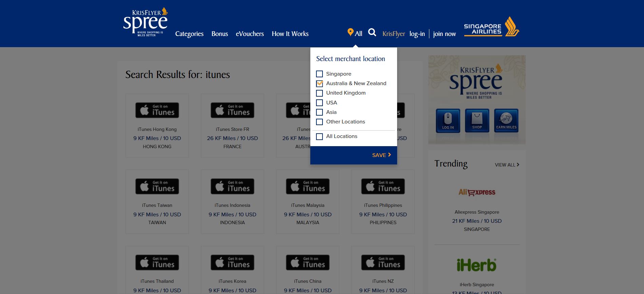Viewport: 644px width, 294px height.
Task: Open the Aliexpress Singapore merchant link
Action: pos(477,212)
